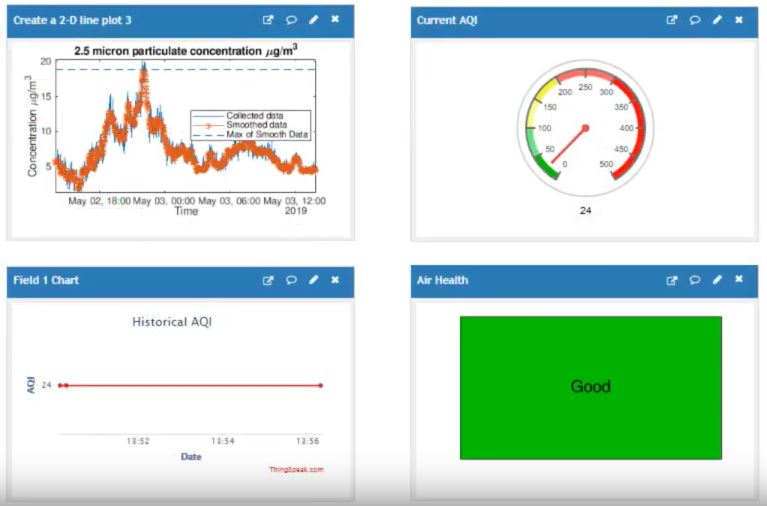The width and height of the screenshot is (767, 506).
Task: Open comments for 2-D line plot widget
Action: click(x=291, y=19)
